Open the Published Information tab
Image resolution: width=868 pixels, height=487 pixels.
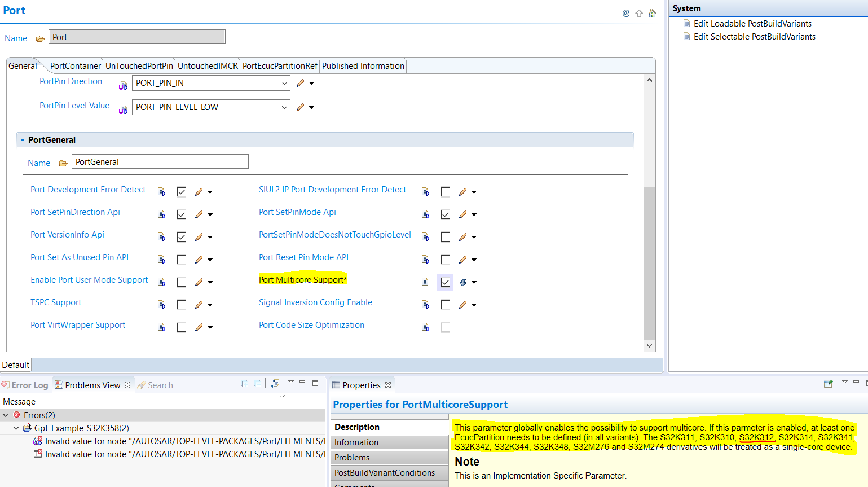tap(363, 65)
